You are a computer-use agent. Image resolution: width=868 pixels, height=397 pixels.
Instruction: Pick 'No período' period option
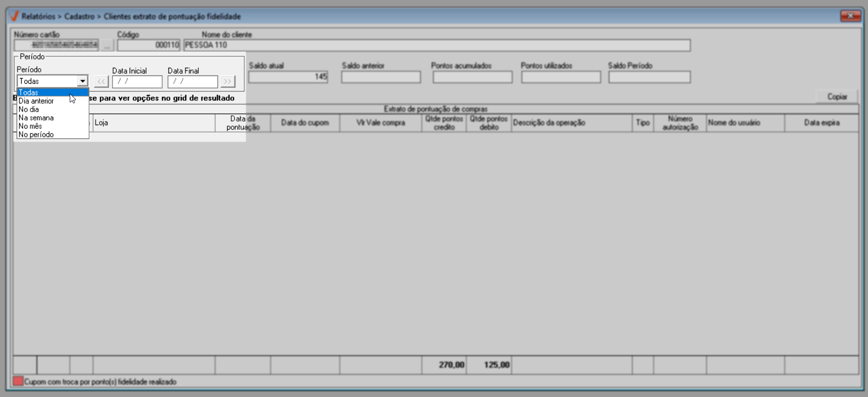[53, 134]
